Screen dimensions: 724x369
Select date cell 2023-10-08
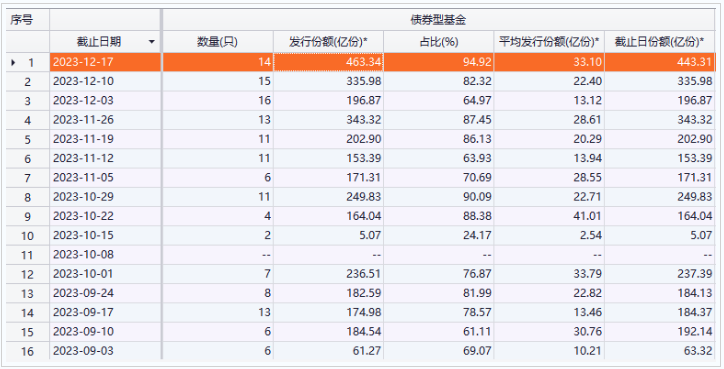click(x=105, y=255)
